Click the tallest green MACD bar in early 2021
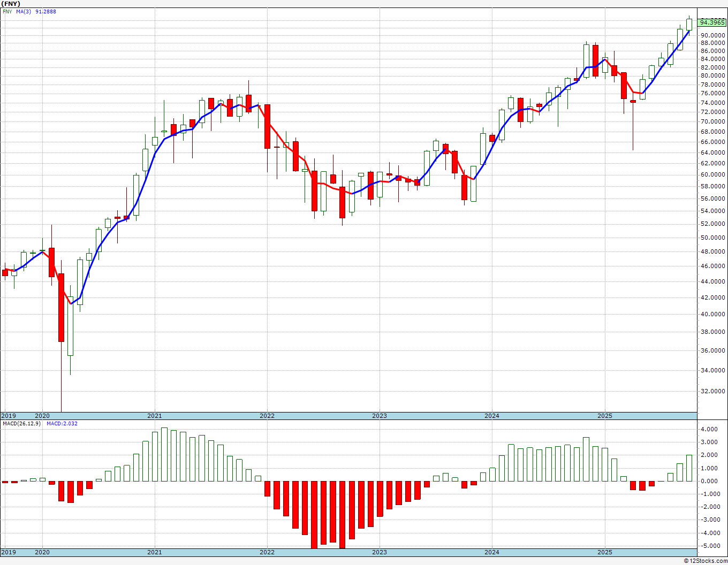The image size is (728, 565). pos(164,454)
